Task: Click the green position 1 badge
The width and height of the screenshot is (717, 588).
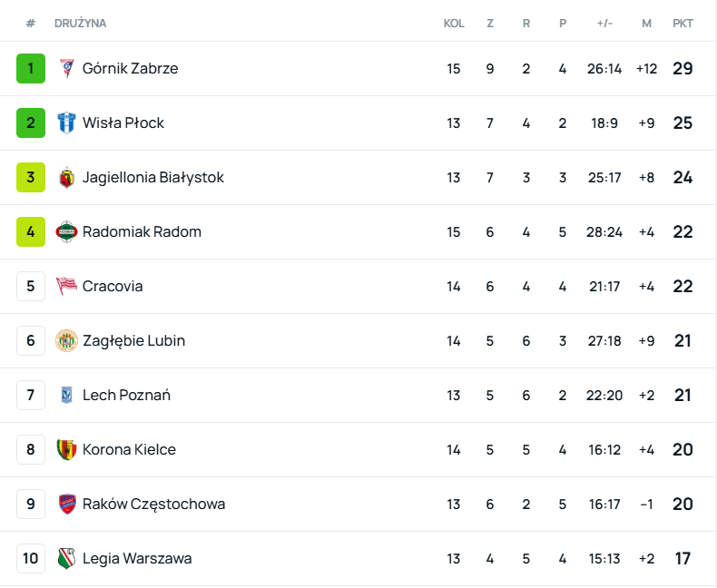Action: [x=31, y=68]
